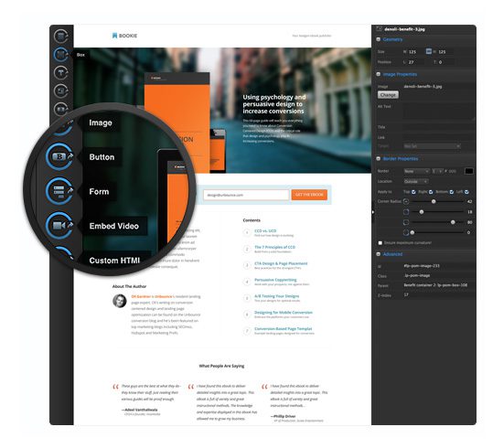Toggle the Top border checkbox
The height and width of the screenshot is (448, 503).
(413, 192)
